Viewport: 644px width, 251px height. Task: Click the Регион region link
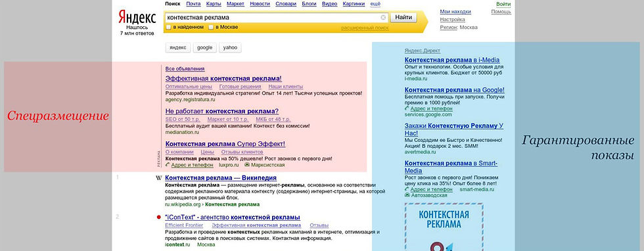point(448,28)
